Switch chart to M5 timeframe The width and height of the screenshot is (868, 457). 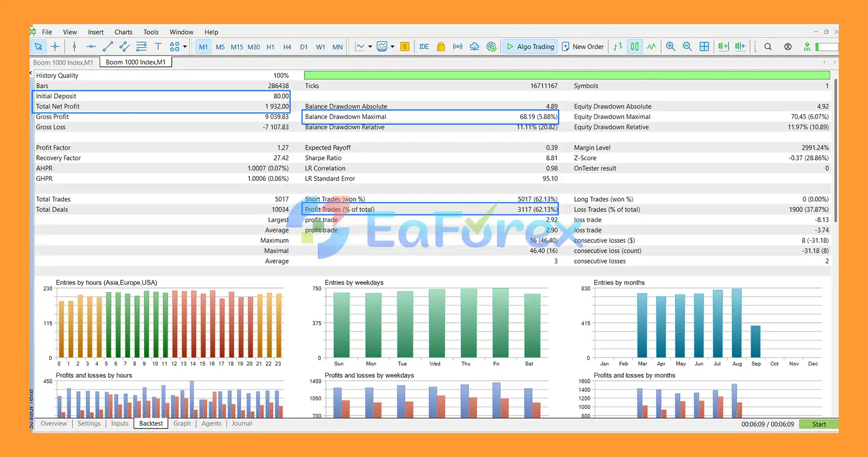[220, 47]
